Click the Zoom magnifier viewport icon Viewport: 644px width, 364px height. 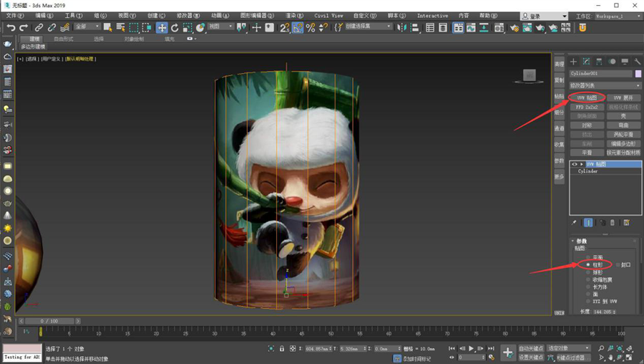[x=601, y=348]
